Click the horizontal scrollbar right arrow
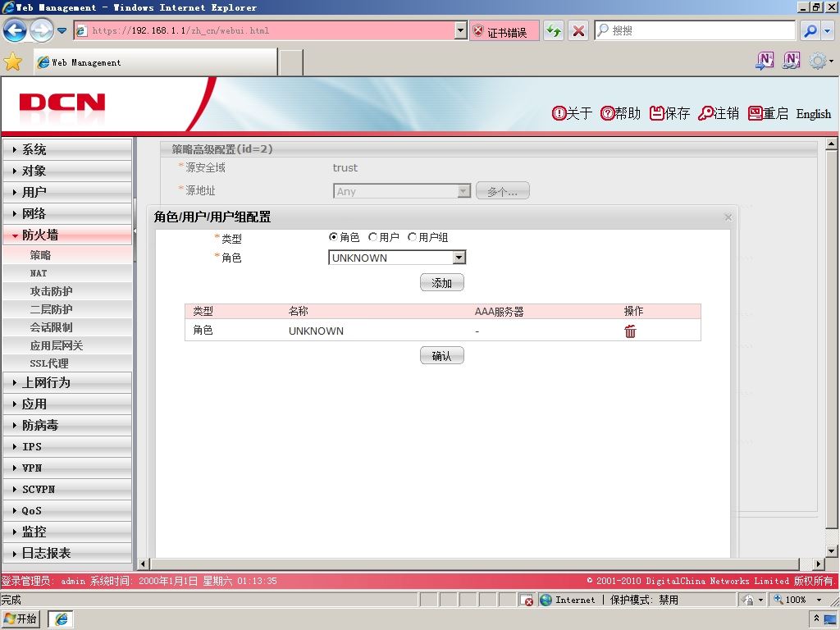The height and width of the screenshot is (630, 840). pos(818,564)
